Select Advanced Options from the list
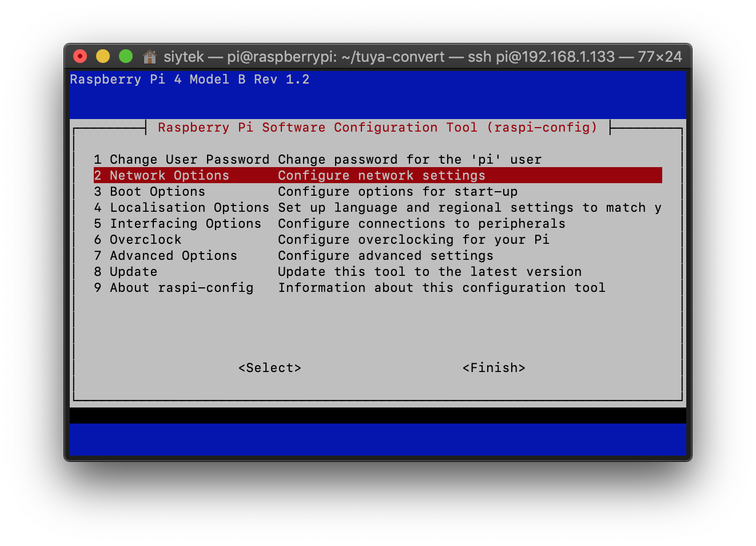756x546 pixels. tap(173, 255)
